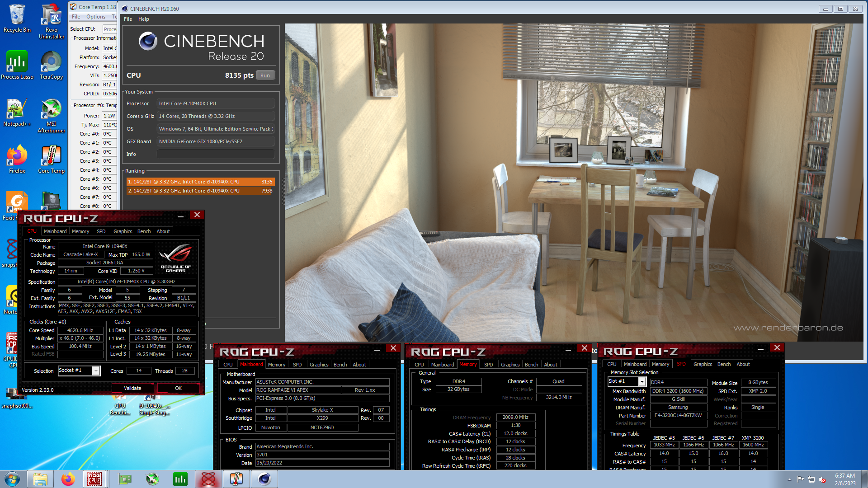Open Windows Explorer from the taskbar

click(x=40, y=479)
